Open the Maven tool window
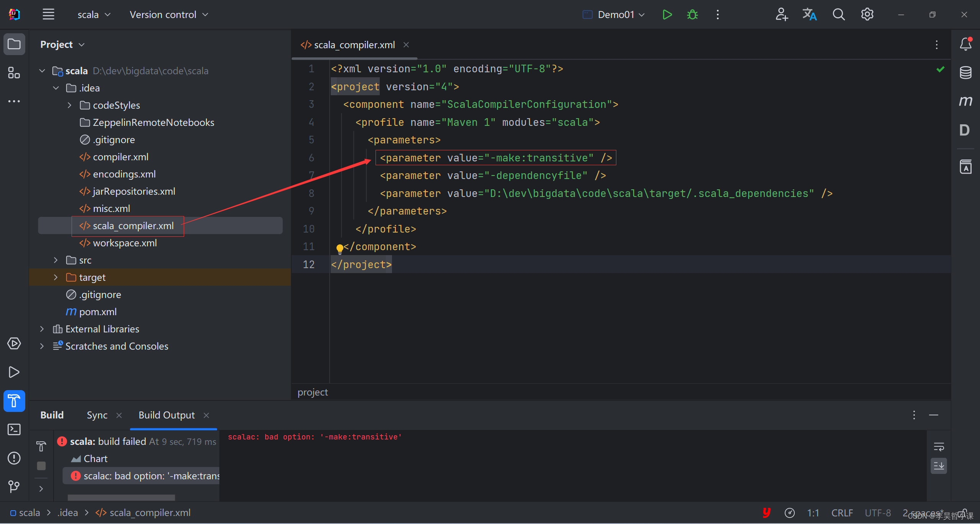The height and width of the screenshot is (524, 980). pyautogui.click(x=965, y=101)
